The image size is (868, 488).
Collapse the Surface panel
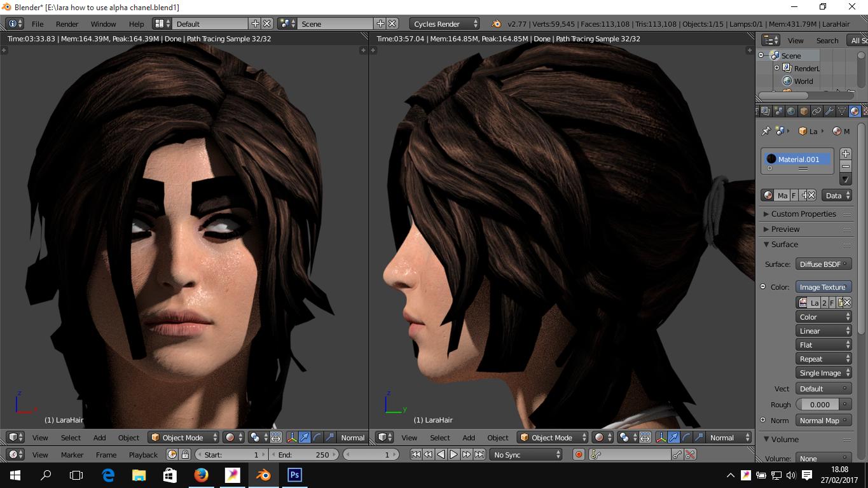(x=784, y=244)
